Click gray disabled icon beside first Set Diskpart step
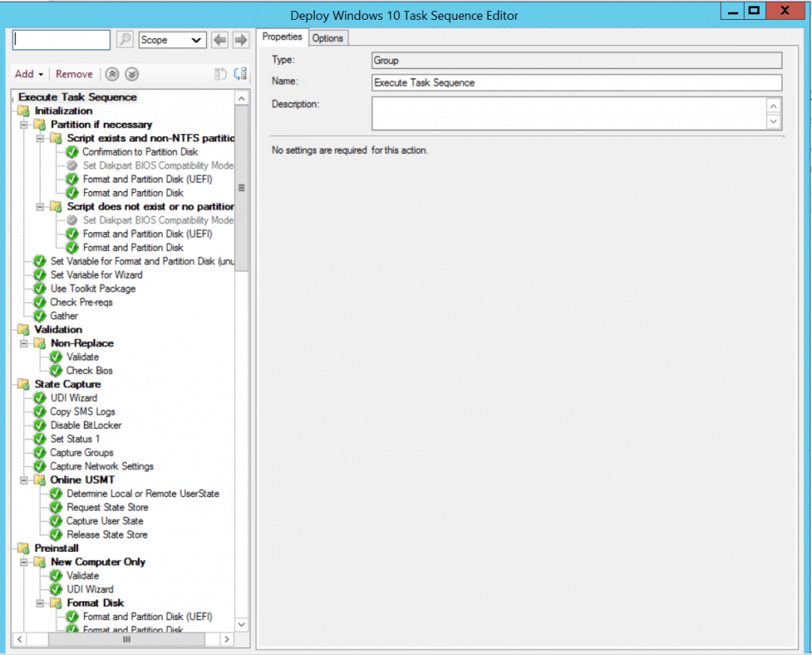The width and height of the screenshot is (812, 655). (x=72, y=166)
